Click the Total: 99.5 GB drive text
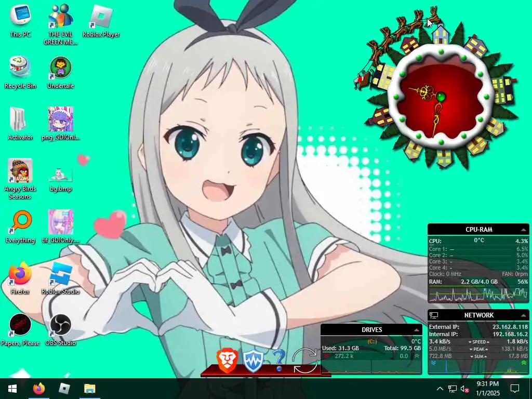This screenshot has height=399, width=532. click(403, 348)
